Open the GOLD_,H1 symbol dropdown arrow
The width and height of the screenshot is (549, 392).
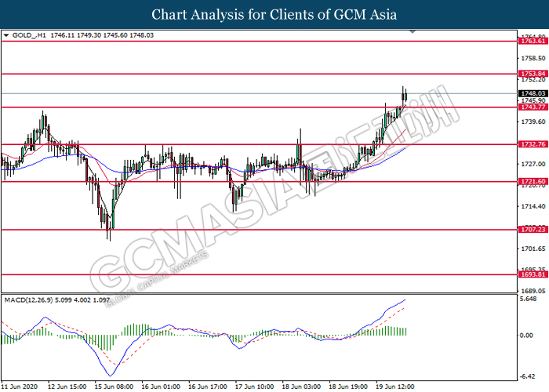point(6,35)
